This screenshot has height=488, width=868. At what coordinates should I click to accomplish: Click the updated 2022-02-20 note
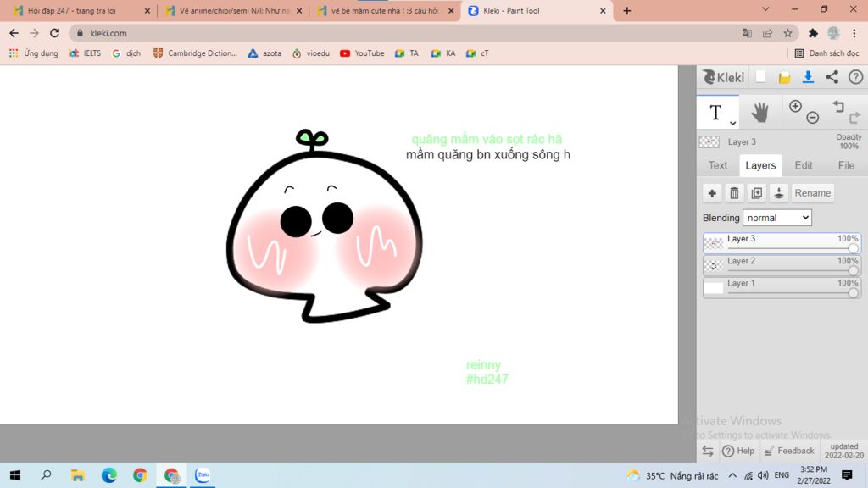tap(843, 451)
